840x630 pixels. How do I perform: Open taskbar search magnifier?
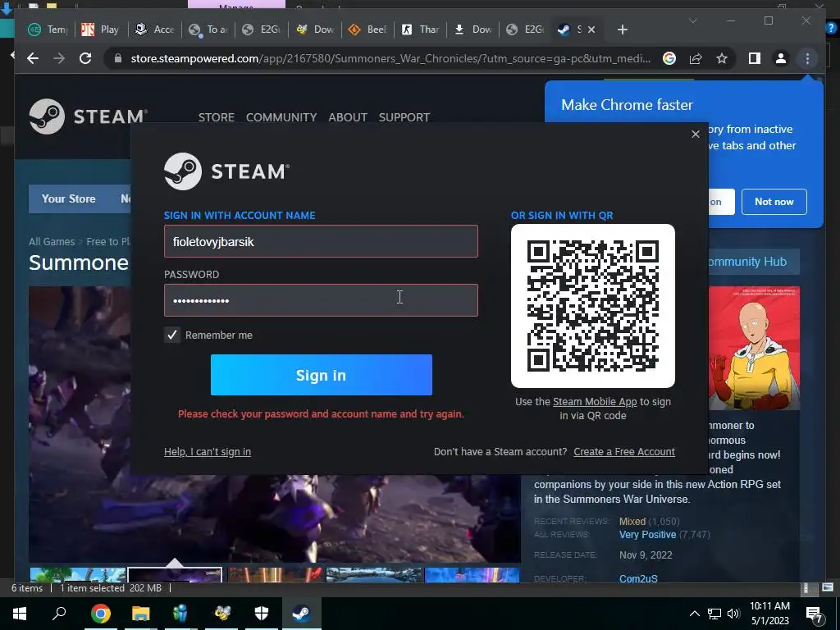click(59, 614)
